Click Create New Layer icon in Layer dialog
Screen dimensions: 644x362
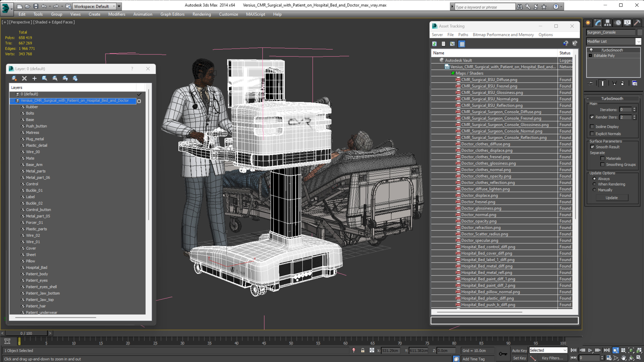14,78
